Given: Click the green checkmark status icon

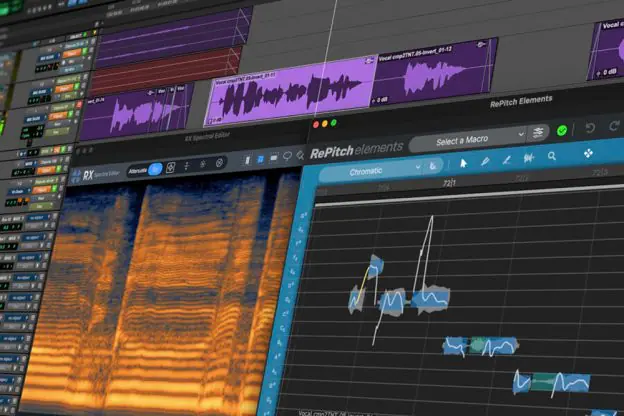Looking at the screenshot, I should pyautogui.click(x=562, y=131).
